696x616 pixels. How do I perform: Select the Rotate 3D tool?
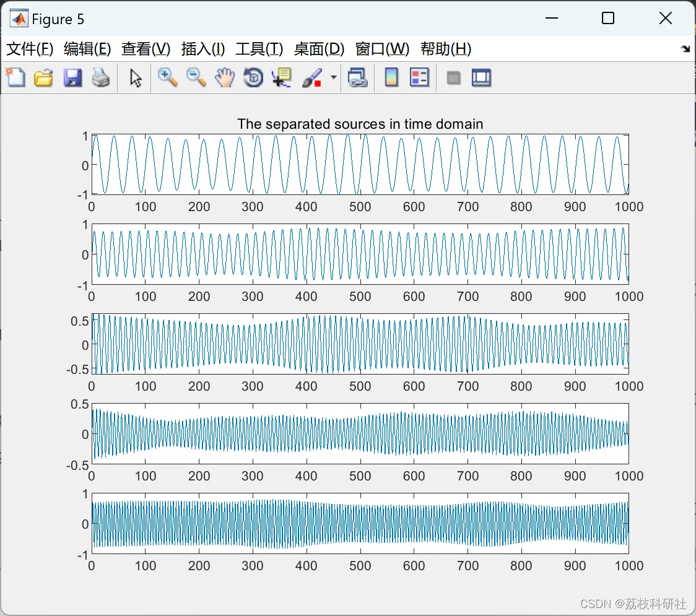pos(253,78)
